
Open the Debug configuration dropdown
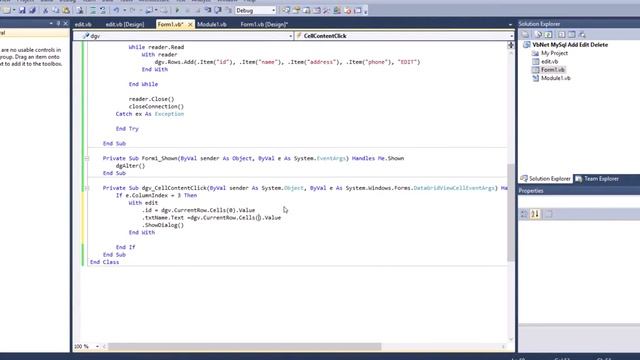[273, 10]
